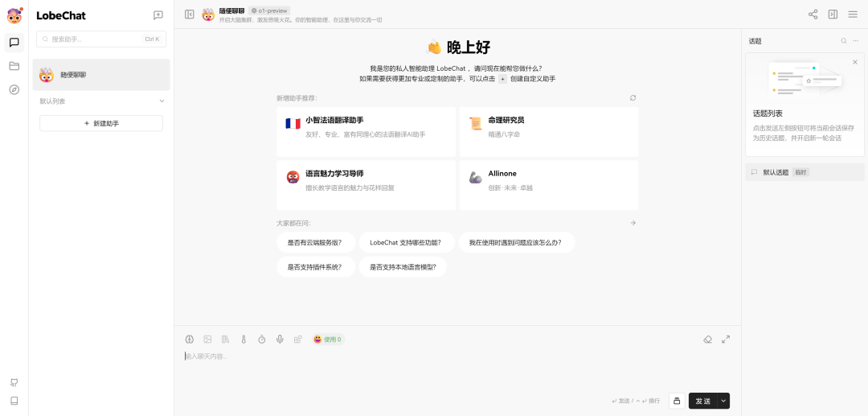Open the topic panel more options icon
This screenshot has width=868, height=416.
point(856,41)
